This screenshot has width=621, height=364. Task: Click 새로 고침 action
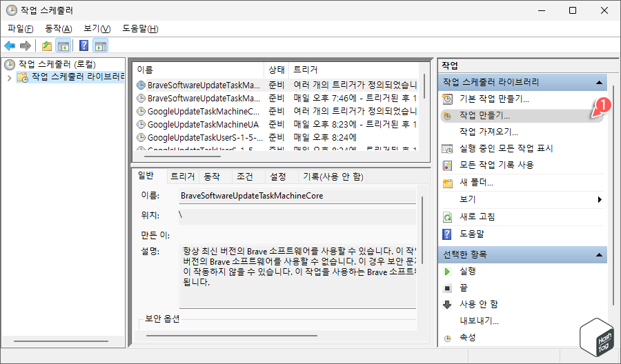point(477,217)
